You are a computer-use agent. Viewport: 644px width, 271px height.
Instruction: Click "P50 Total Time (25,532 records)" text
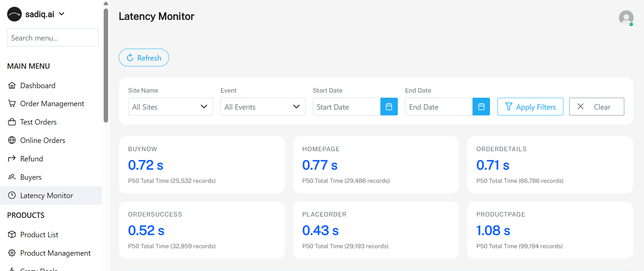click(x=172, y=181)
